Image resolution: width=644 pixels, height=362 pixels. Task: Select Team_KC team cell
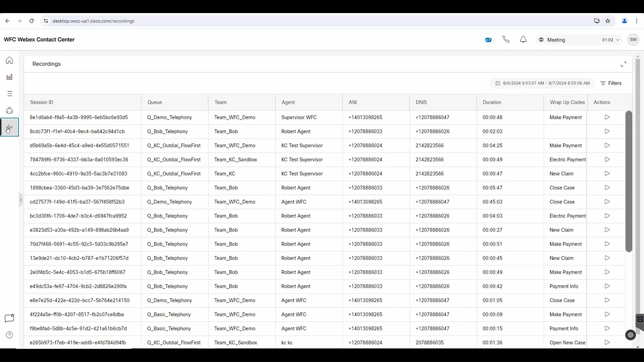coord(224,173)
